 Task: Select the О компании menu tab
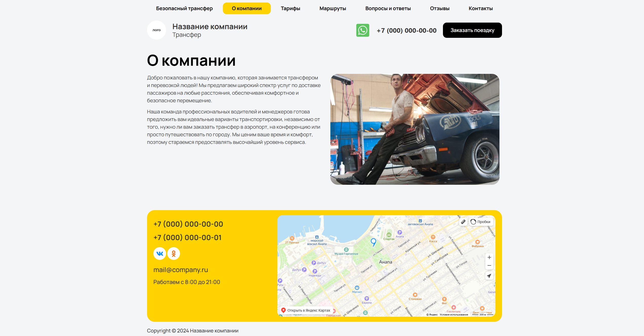tap(247, 8)
